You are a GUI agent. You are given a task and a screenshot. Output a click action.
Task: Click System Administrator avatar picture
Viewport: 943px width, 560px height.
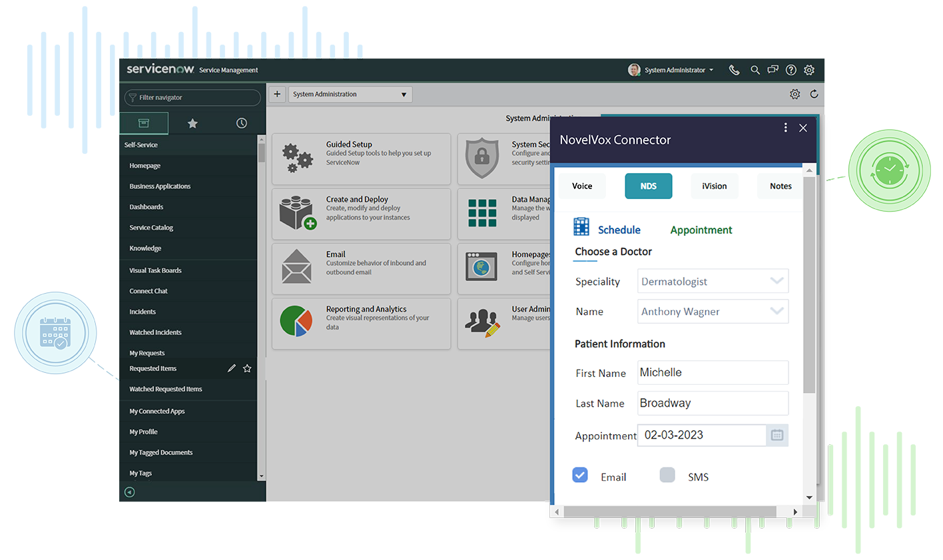(634, 70)
